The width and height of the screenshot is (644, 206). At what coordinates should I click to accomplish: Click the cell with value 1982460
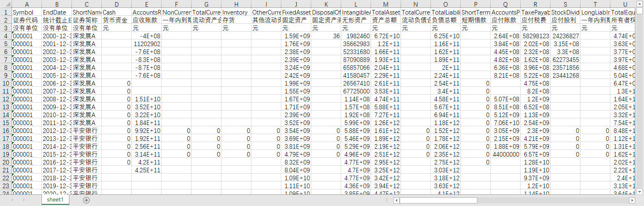click(356, 36)
